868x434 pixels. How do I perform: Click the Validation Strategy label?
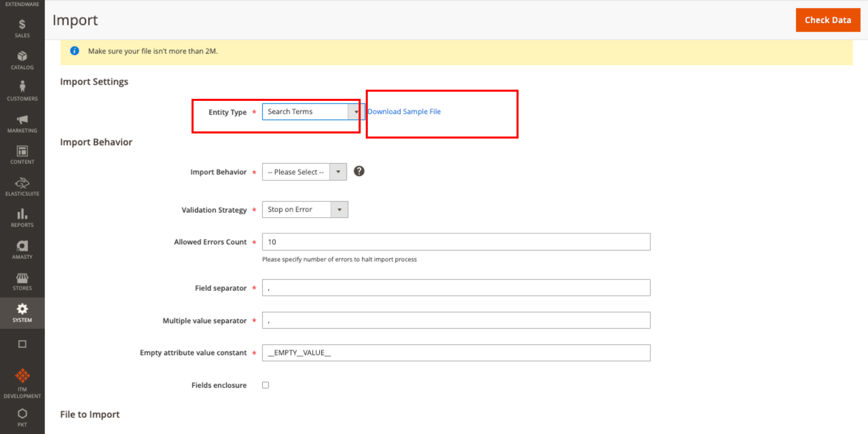(x=214, y=210)
